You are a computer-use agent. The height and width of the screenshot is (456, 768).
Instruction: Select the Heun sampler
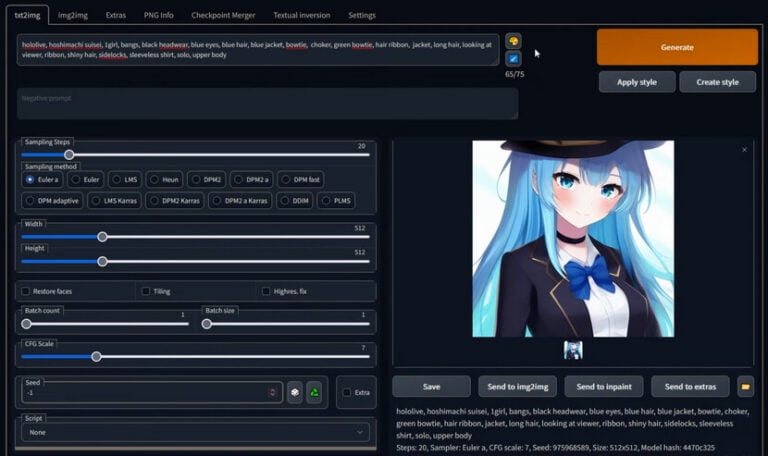click(165, 180)
